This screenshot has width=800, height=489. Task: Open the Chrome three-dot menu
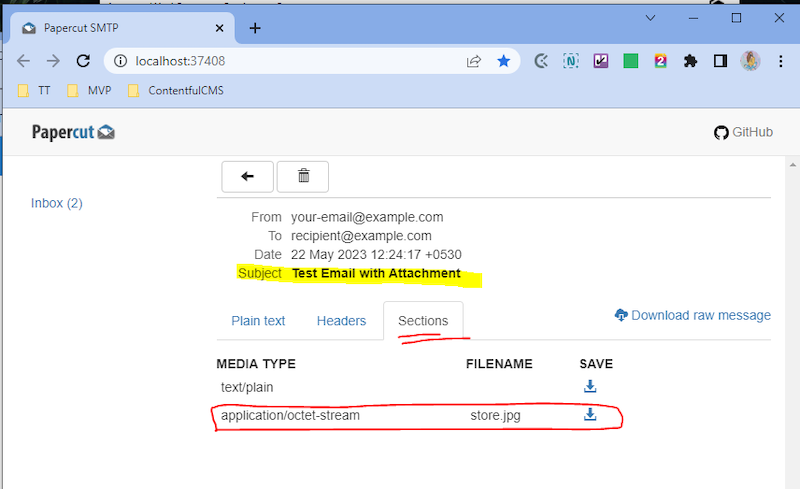pos(781,61)
